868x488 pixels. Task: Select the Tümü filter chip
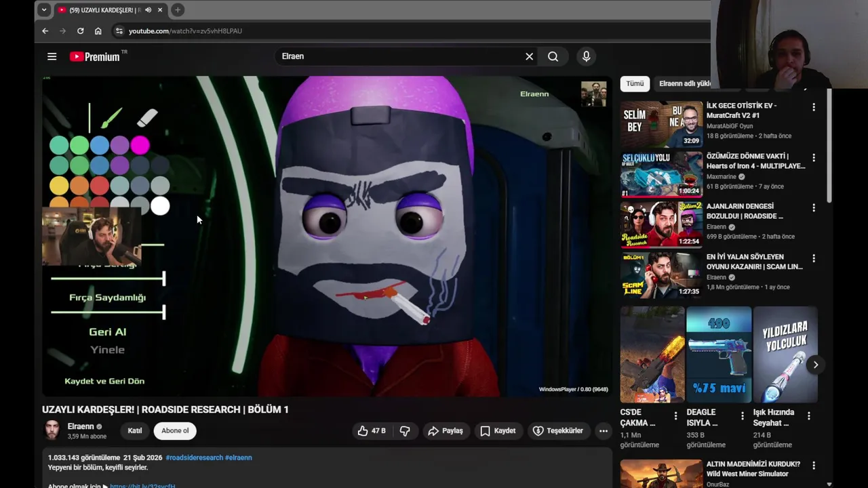coord(635,83)
